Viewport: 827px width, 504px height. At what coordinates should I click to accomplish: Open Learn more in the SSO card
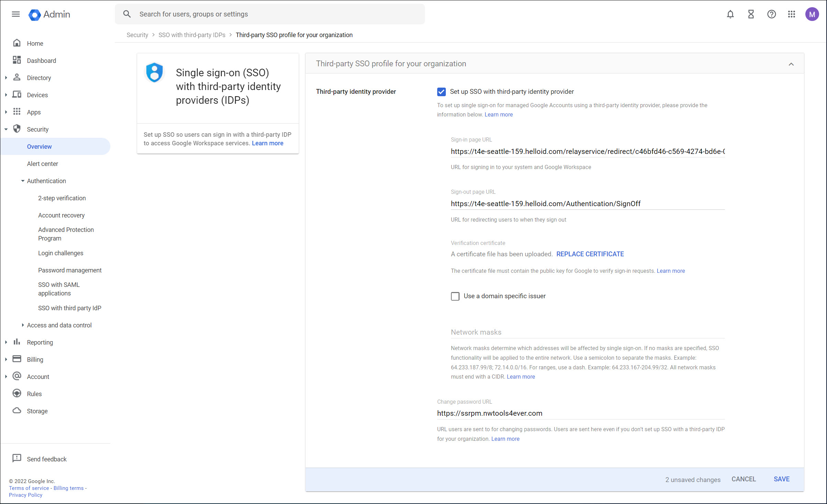[267, 143]
